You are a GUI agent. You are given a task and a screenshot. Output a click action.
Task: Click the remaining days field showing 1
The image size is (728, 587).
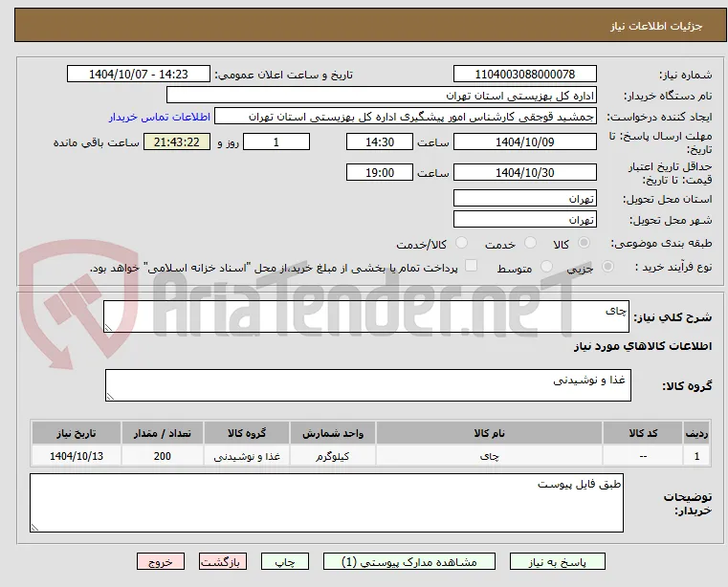pyautogui.click(x=276, y=141)
